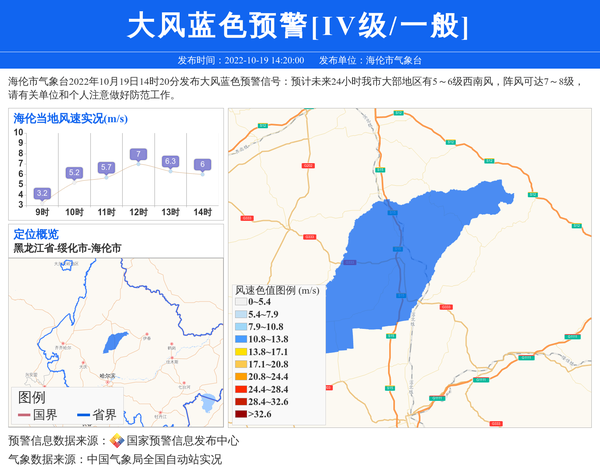The width and height of the screenshot is (600, 471).
Task: Click the 黑龙江省-绥化市-海伦市 location text
Action: point(67,248)
